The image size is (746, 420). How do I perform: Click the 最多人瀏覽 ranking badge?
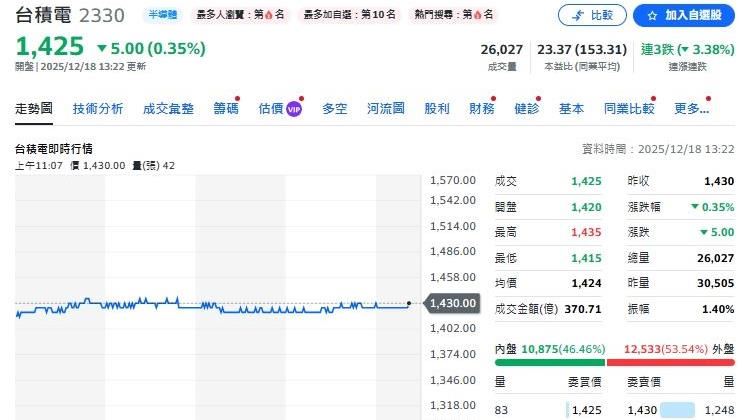[240, 15]
